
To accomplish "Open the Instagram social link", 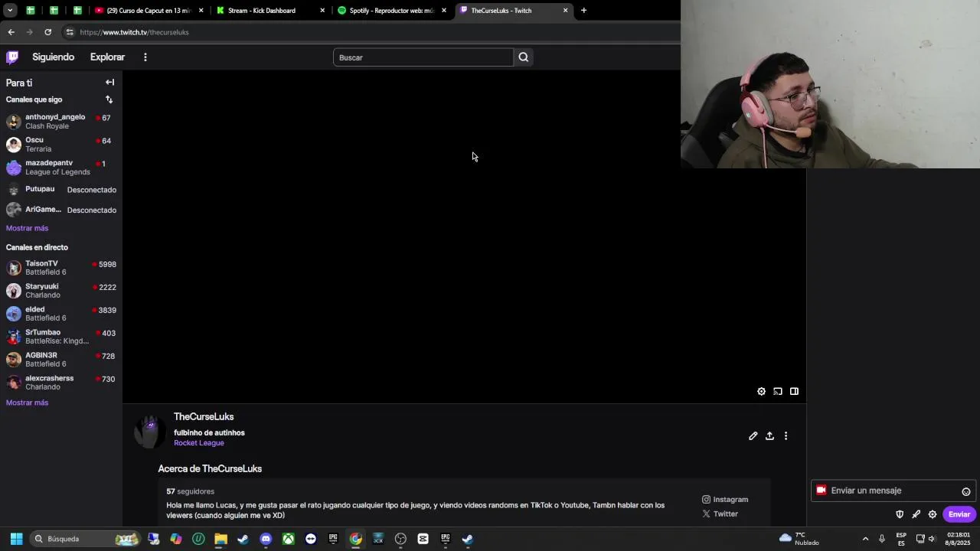I will (725, 500).
